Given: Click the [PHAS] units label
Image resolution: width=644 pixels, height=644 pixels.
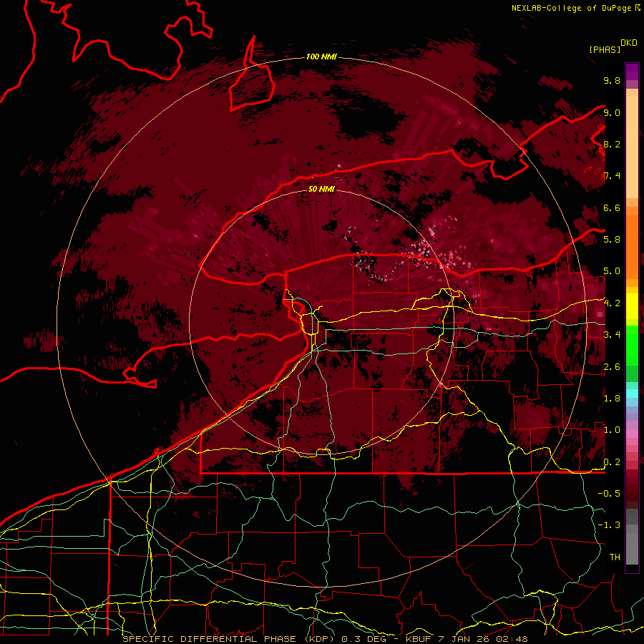Looking at the screenshot, I should click(605, 49).
